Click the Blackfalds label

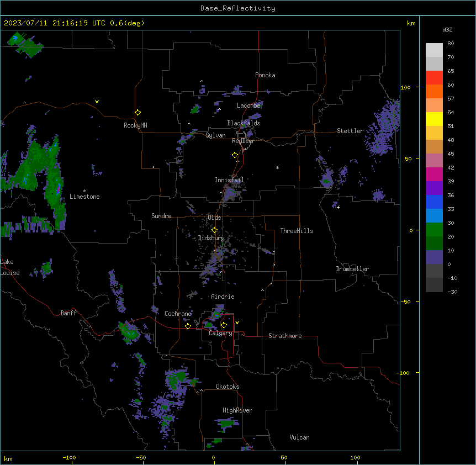[244, 123]
